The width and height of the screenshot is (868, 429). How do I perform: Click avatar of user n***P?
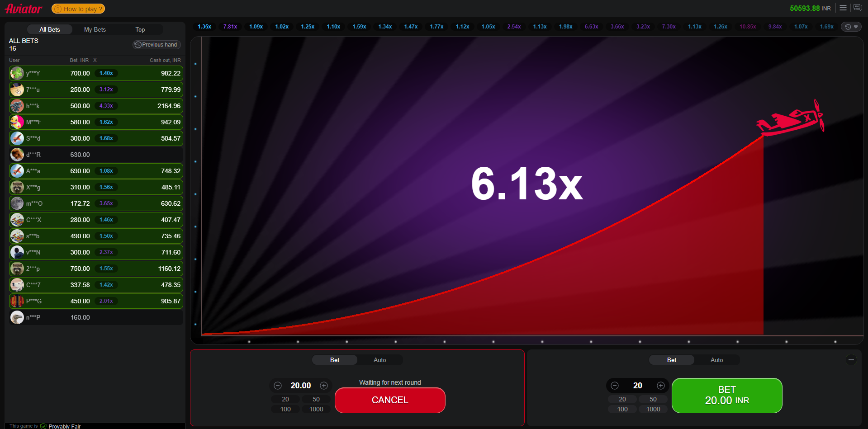click(x=17, y=317)
